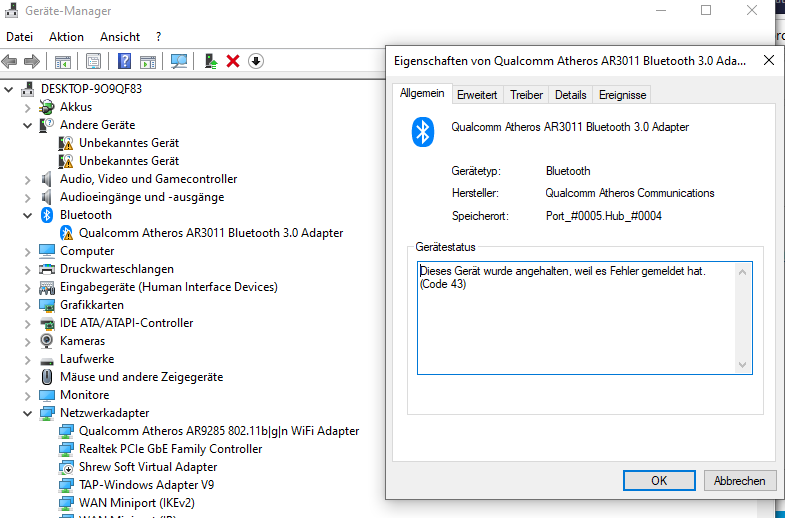
Task: Switch to the Treiber tab
Action: [x=526, y=95]
